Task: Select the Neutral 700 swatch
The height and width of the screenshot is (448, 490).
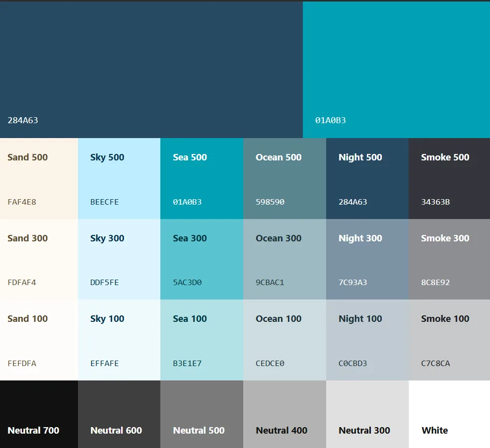Action: [39, 414]
